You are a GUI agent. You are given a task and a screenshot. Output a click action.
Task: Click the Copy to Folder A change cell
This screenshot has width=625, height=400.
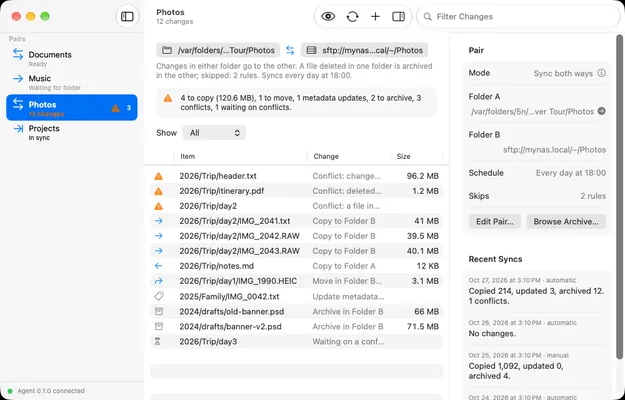[x=344, y=266]
